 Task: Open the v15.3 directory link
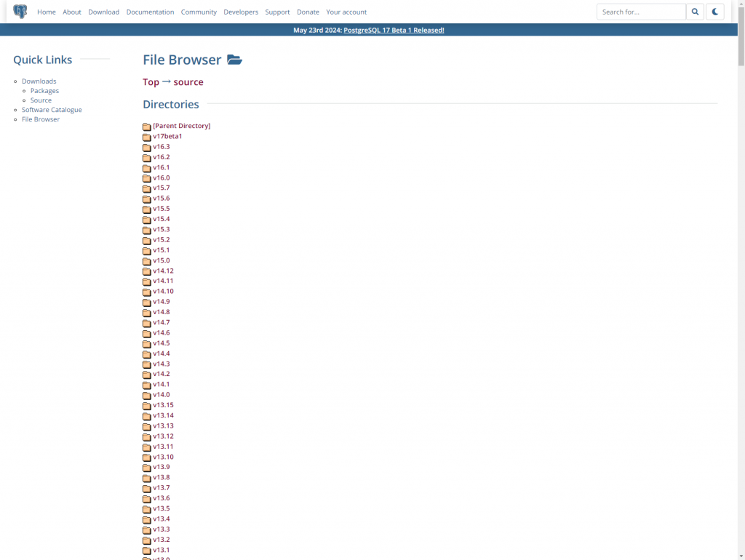tap(161, 229)
